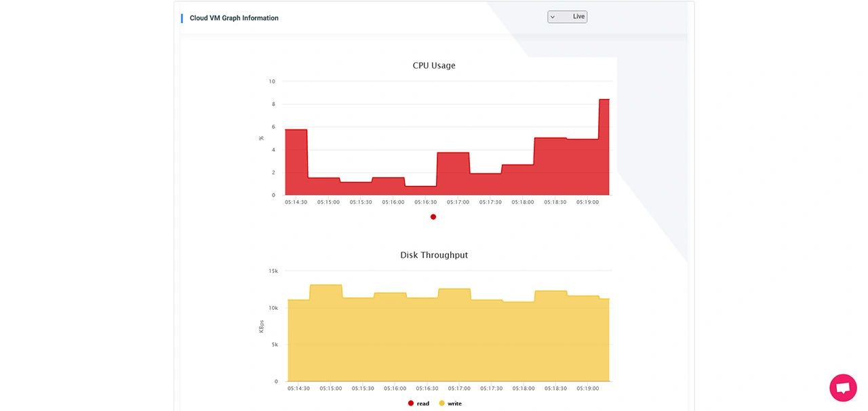The image size is (868, 411).
Task: Click the yellow write legend dot
Action: [x=442, y=404]
